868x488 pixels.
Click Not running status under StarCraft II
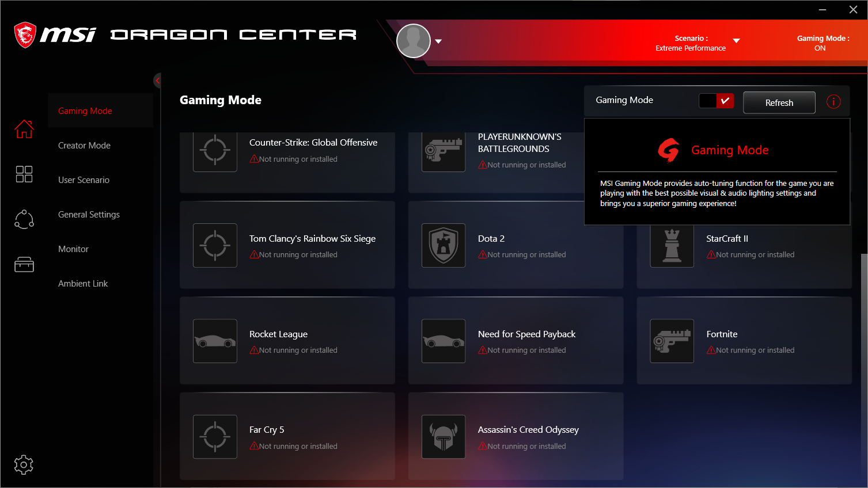tap(755, 254)
